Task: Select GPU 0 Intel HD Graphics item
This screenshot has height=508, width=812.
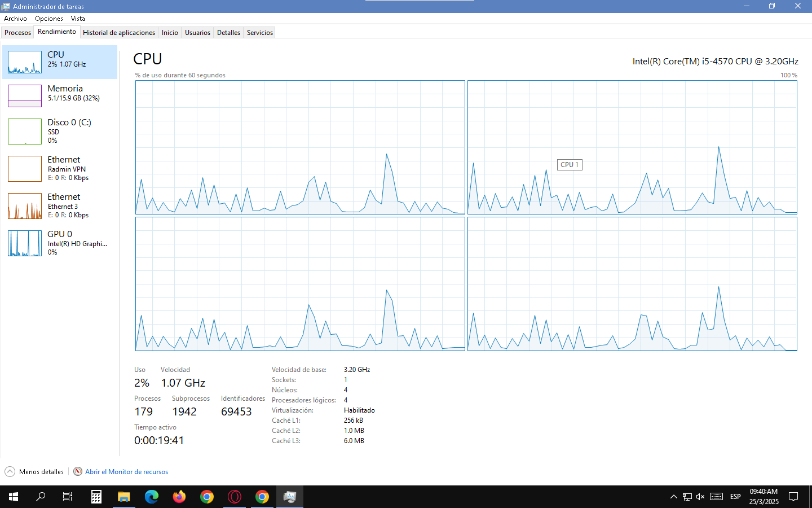Action: (60, 243)
